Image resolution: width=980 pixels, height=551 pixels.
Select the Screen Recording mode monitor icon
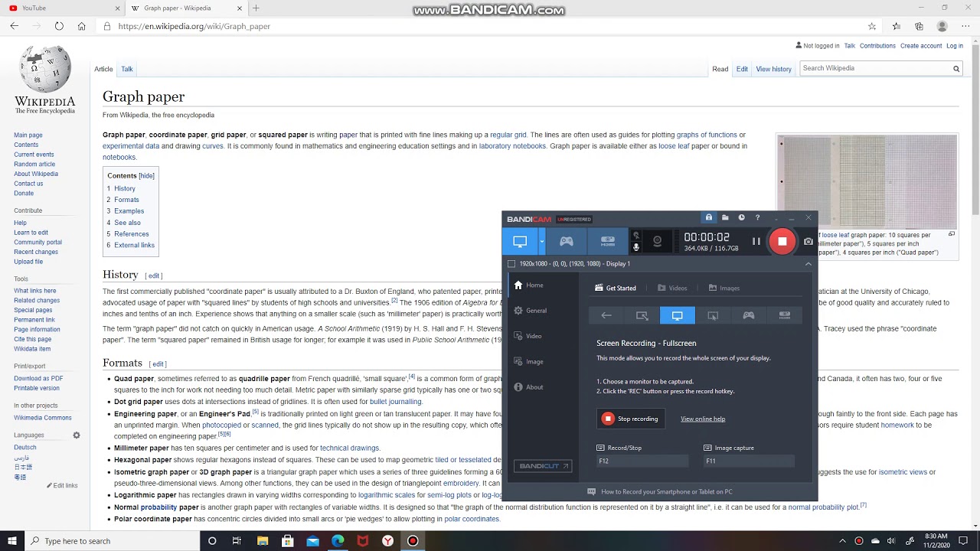coord(520,241)
